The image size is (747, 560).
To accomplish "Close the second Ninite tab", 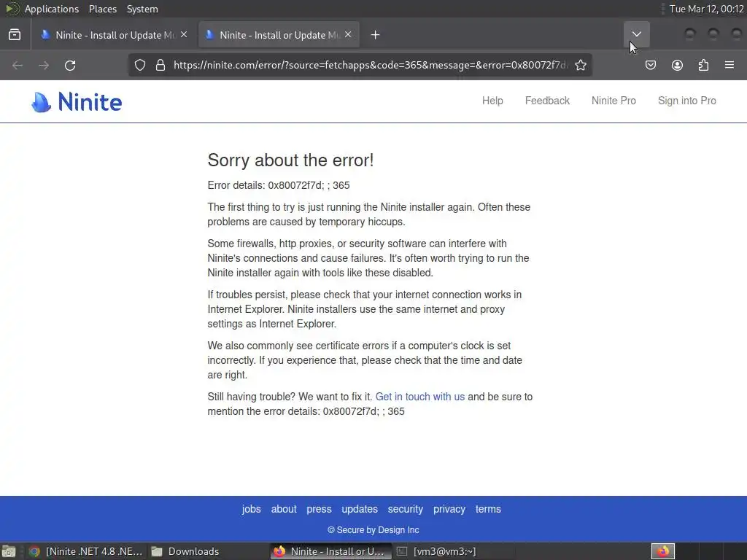I will click(348, 34).
